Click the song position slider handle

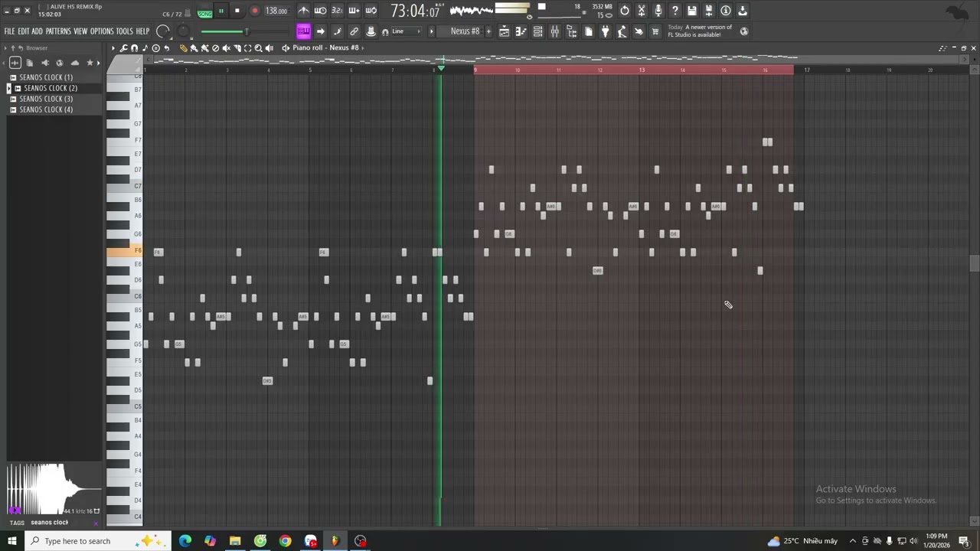[x=246, y=31]
